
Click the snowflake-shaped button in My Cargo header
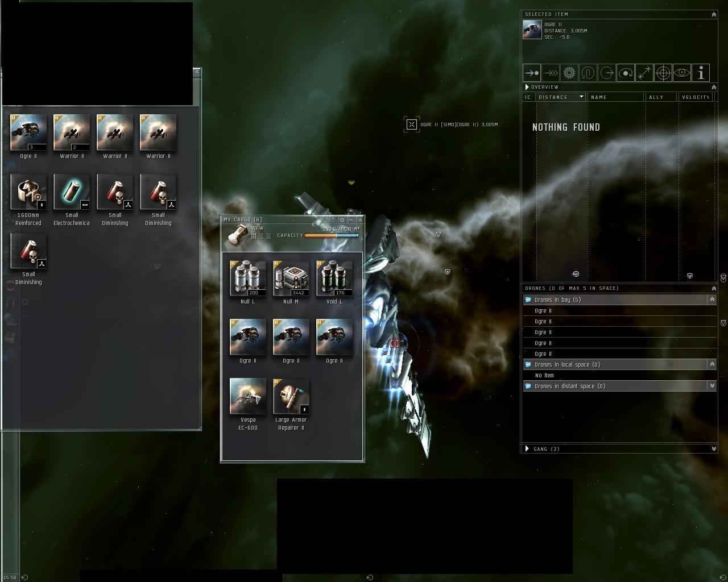(x=333, y=219)
